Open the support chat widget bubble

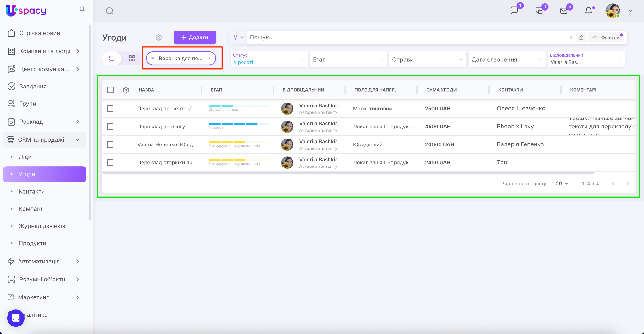pos(16,318)
